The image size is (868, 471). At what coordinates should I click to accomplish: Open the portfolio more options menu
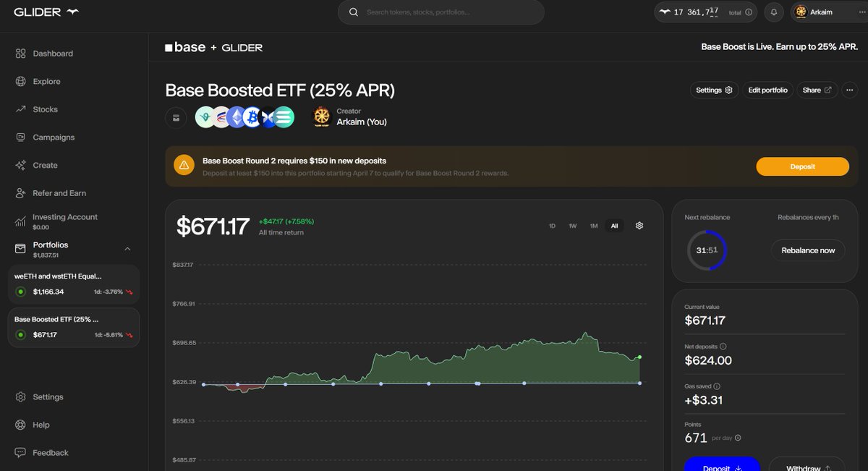coord(849,90)
